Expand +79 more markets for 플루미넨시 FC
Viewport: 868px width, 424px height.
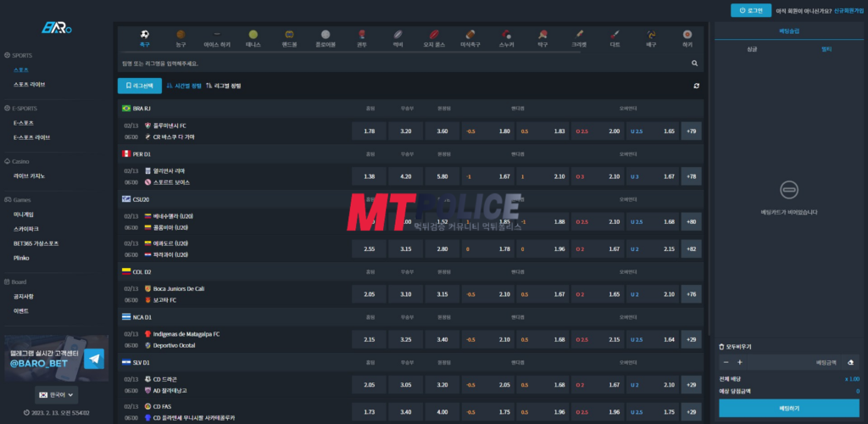coord(691,131)
